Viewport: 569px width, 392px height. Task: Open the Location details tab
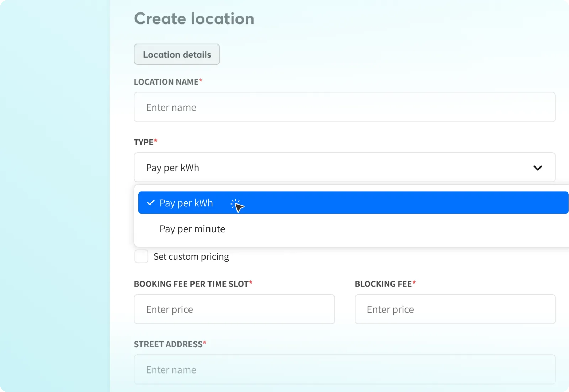177,54
